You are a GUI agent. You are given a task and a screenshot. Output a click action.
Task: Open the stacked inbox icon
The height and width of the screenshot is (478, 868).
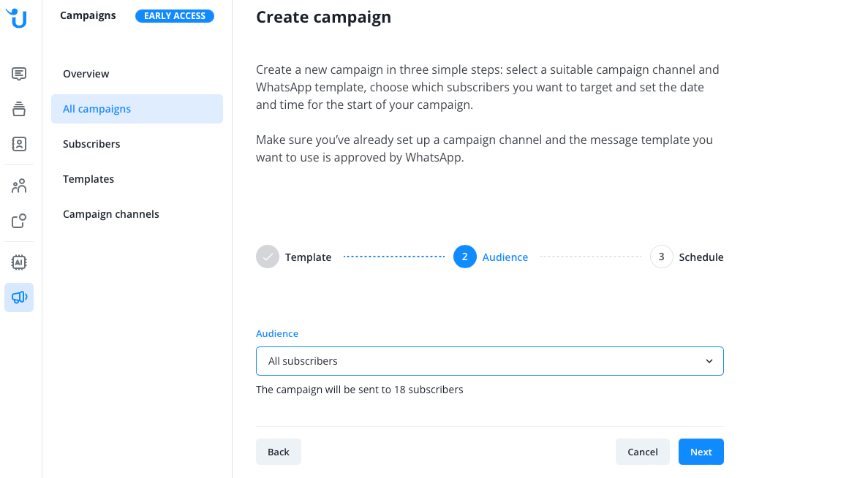click(19, 109)
